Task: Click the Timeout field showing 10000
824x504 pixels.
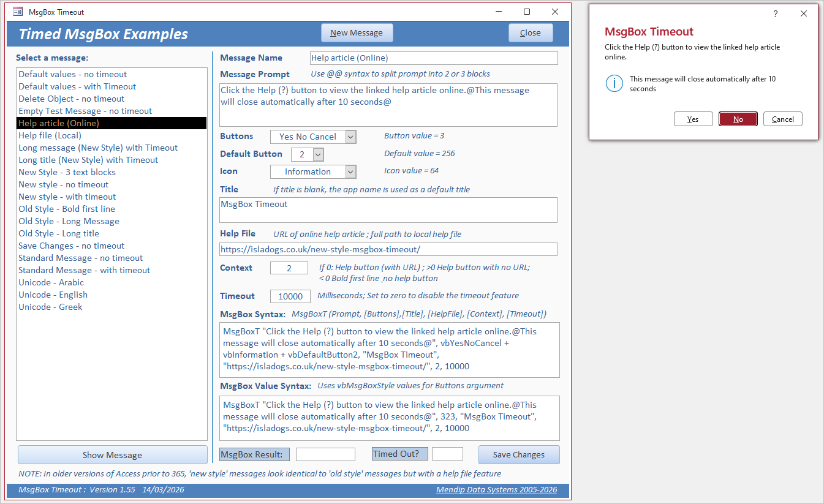Action: (x=289, y=296)
